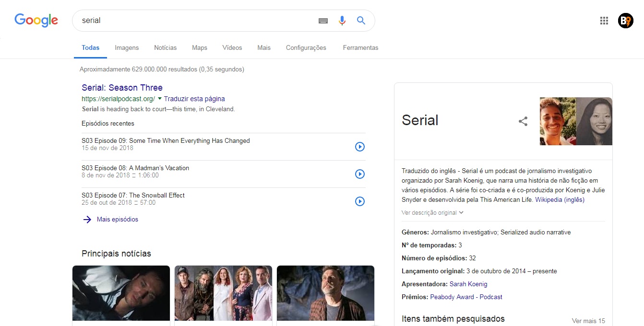Start voice search with microphone icon
This screenshot has height=326, width=644.
342,21
